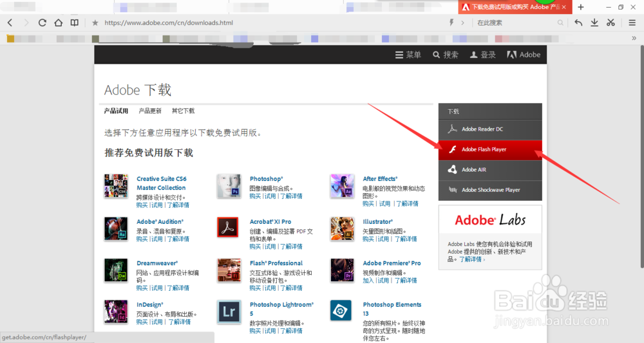Viewport: 644px width, 343px height.
Task: Click 试用 under Dreamweaver
Action: click(x=157, y=288)
